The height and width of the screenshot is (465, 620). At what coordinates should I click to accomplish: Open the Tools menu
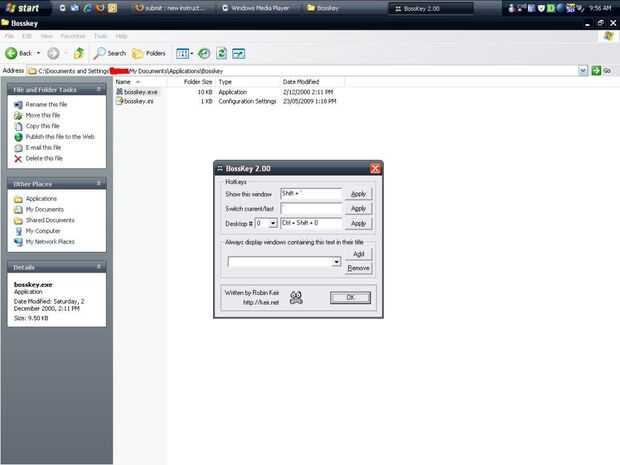(100, 36)
